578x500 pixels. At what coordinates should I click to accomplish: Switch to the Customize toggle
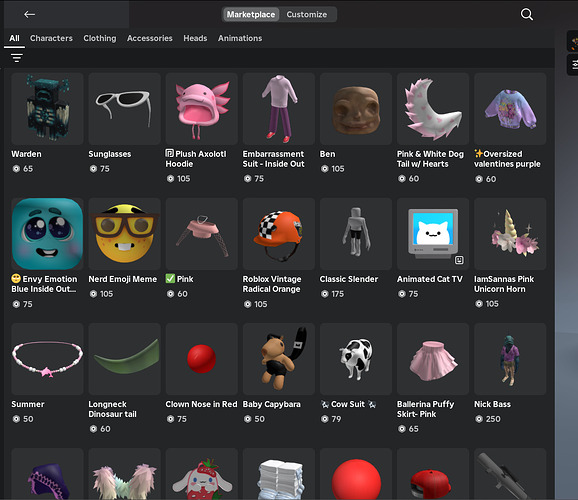307,14
